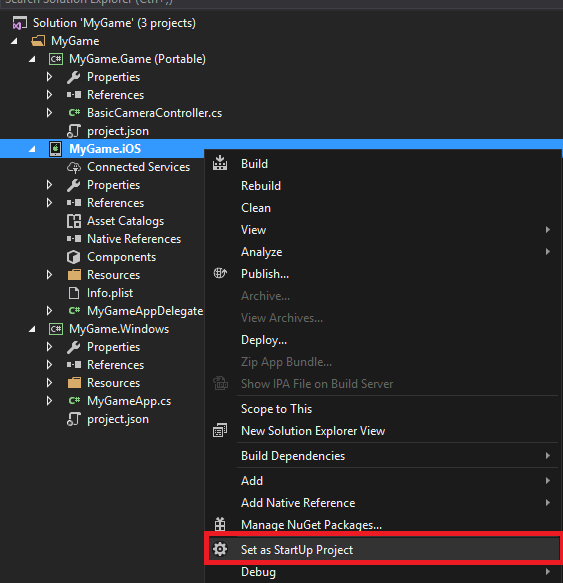Click the Info.plist file icon
Image resolution: width=563 pixels, height=583 pixels.
click(74, 293)
